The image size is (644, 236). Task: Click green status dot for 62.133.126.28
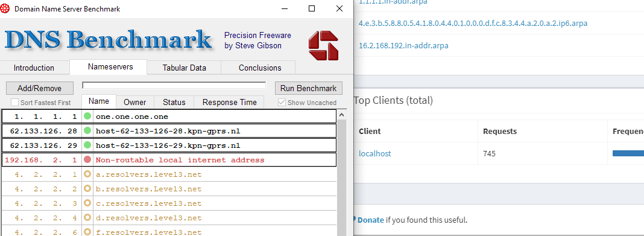pyautogui.click(x=87, y=131)
